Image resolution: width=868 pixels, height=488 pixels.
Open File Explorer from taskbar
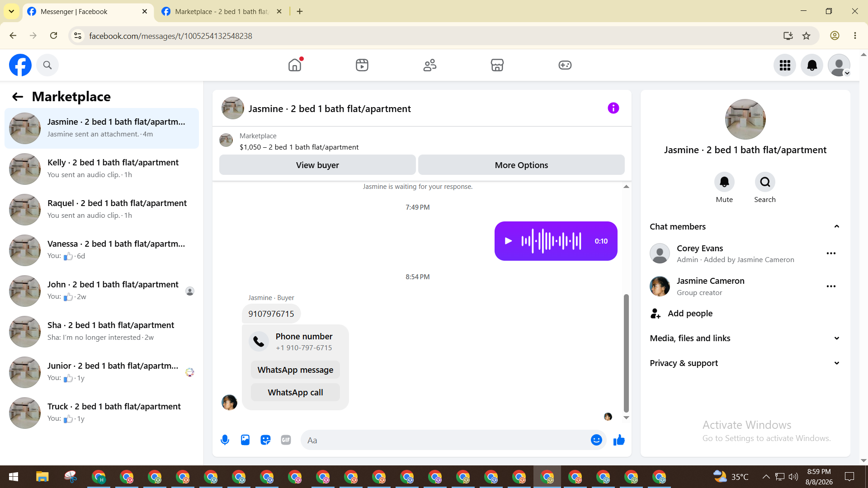(42, 477)
